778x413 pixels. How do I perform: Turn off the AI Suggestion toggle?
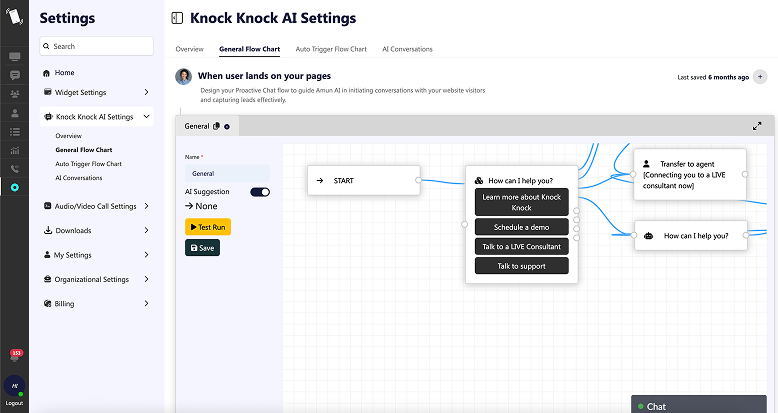click(259, 191)
